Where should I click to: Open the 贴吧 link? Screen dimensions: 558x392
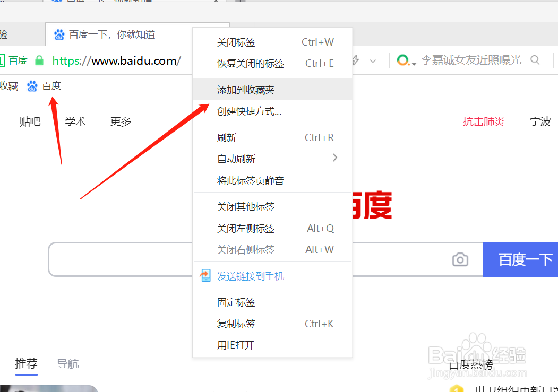tap(30, 121)
